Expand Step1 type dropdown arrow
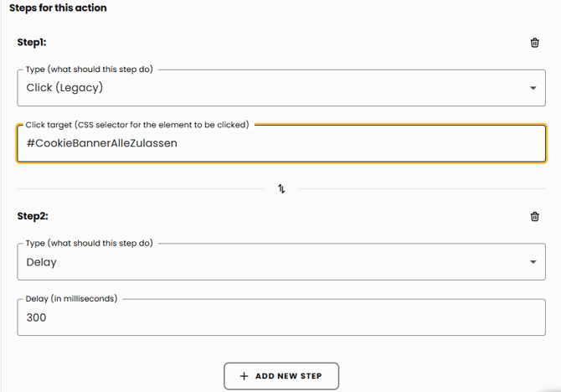This screenshot has width=561, height=392. point(533,88)
